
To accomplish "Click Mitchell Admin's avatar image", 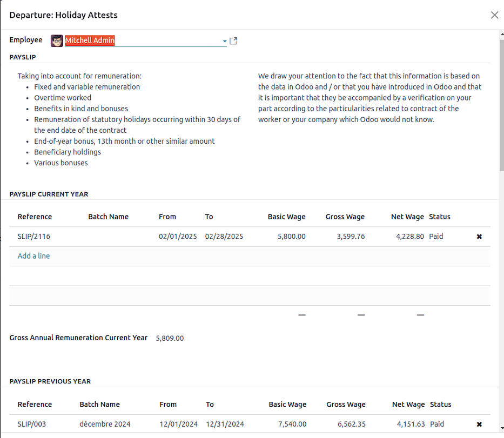I will pos(56,41).
